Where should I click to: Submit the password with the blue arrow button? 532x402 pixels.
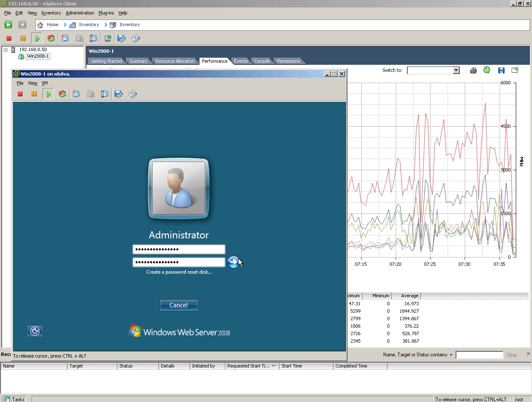pyautogui.click(x=233, y=262)
